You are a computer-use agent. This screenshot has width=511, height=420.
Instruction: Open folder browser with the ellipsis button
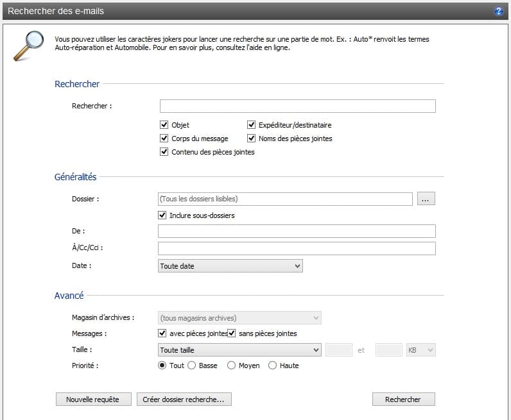click(x=426, y=199)
